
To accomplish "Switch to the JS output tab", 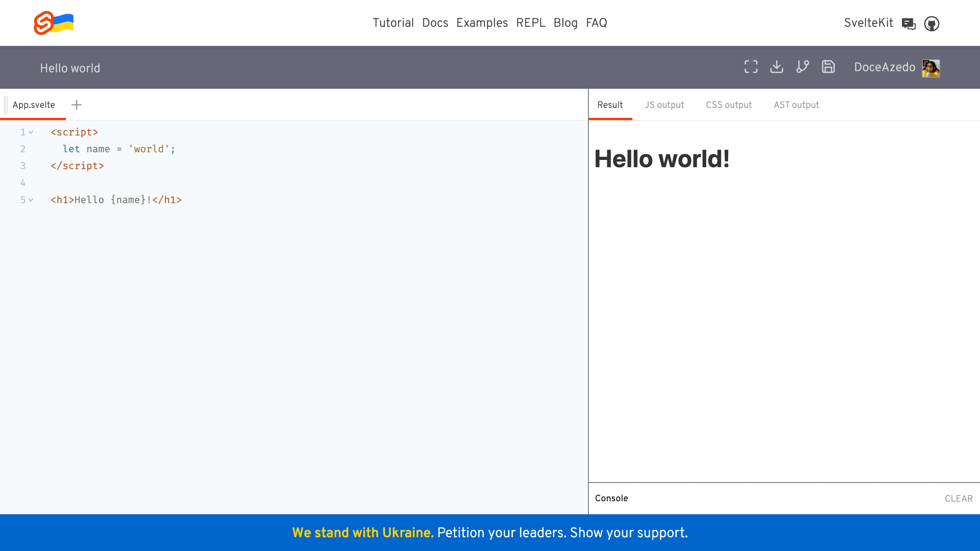I will [664, 105].
